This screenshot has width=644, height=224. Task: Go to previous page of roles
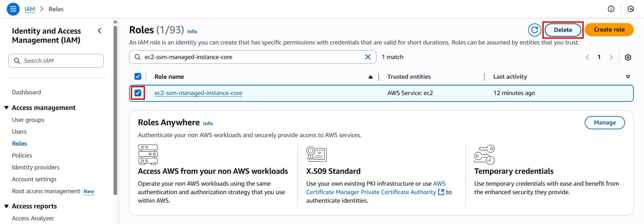pyautogui.click(x=587, y=57)
